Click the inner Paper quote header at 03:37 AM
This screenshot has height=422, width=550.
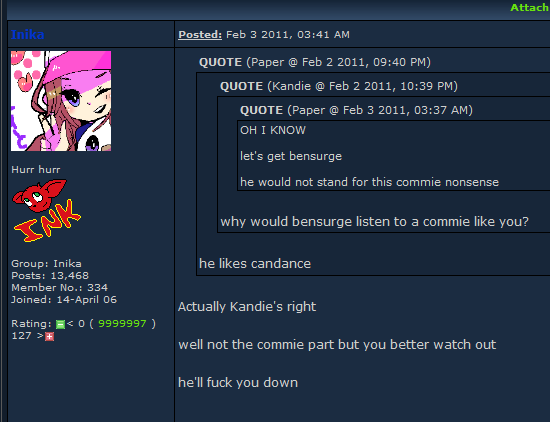tap(356, 110)
